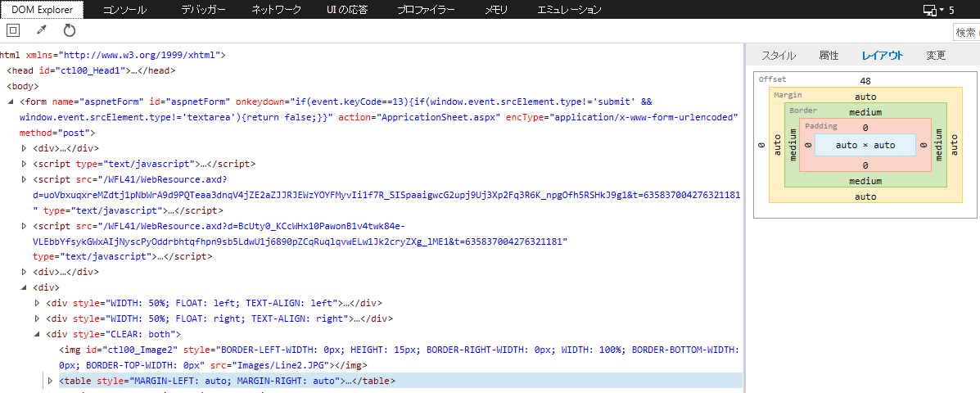Edit the bottom Padding 0 value
Viewport: 980px width, 393px height.
[865, 165]
